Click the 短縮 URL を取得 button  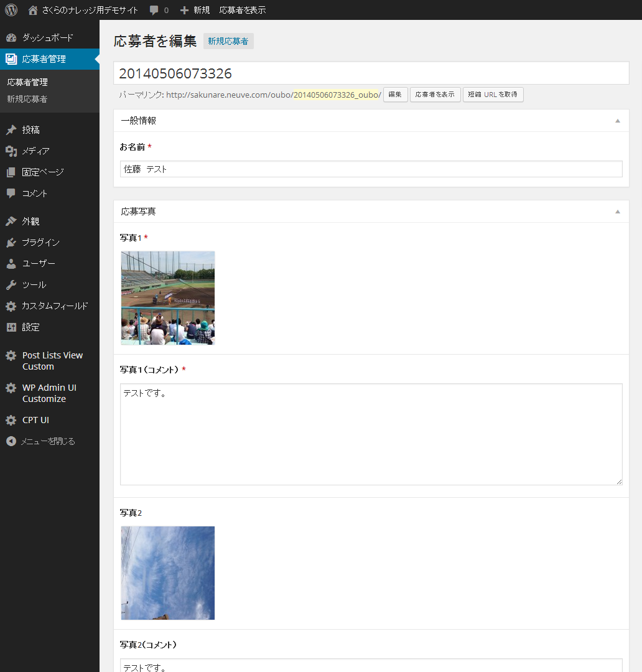(x=493, y=95)
